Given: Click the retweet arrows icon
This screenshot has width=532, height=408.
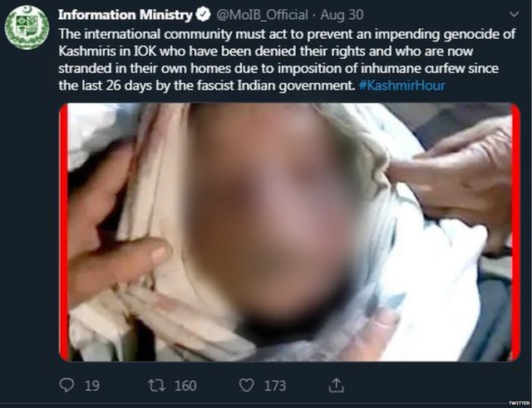Looking at the screenshot, I should [x=156, y=386].
